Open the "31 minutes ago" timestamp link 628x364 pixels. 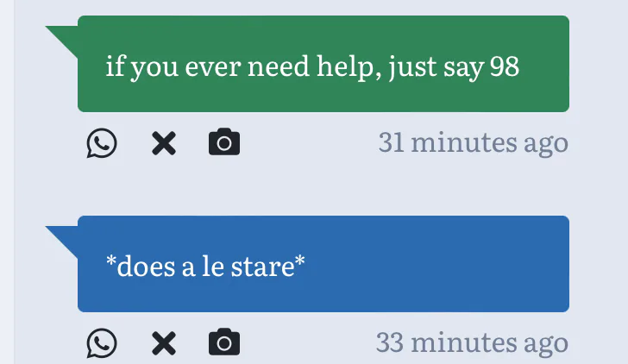point(473,142)
